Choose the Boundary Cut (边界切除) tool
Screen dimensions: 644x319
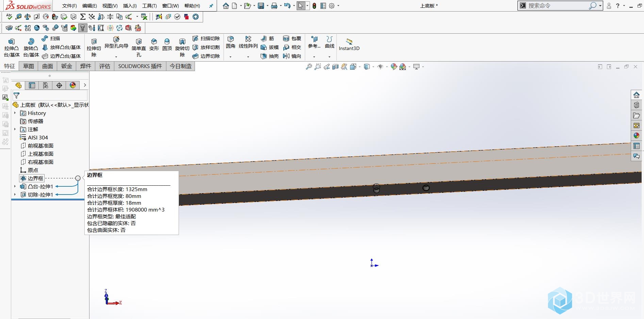(x=206, y=56)
